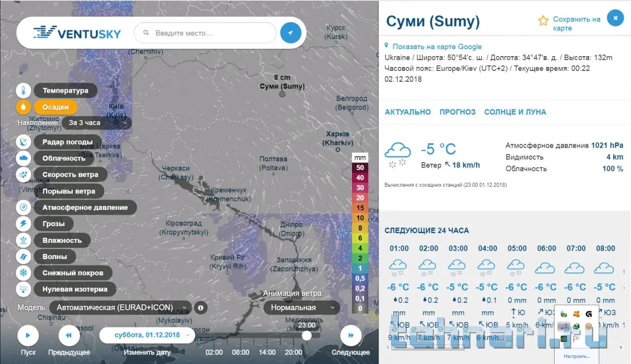Image resolution: width=631 pixels, height=364 pixels.
Task: Click the Харків (Kharkiv) label on the map
Action: [x=338, y=138]
